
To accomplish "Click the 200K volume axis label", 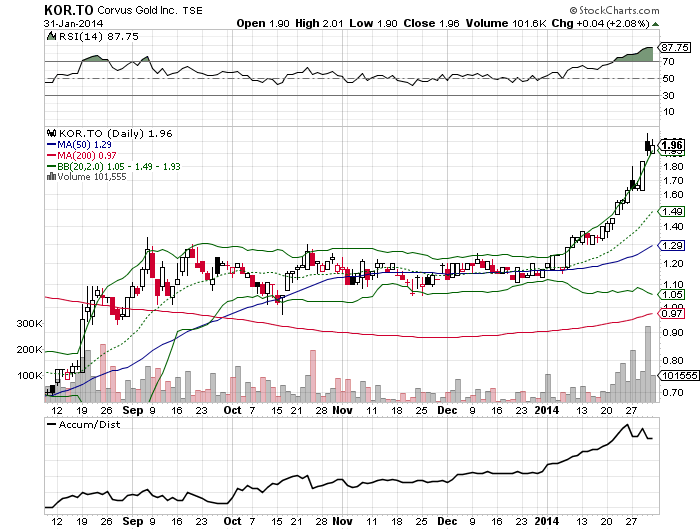I will pos(29,350).
